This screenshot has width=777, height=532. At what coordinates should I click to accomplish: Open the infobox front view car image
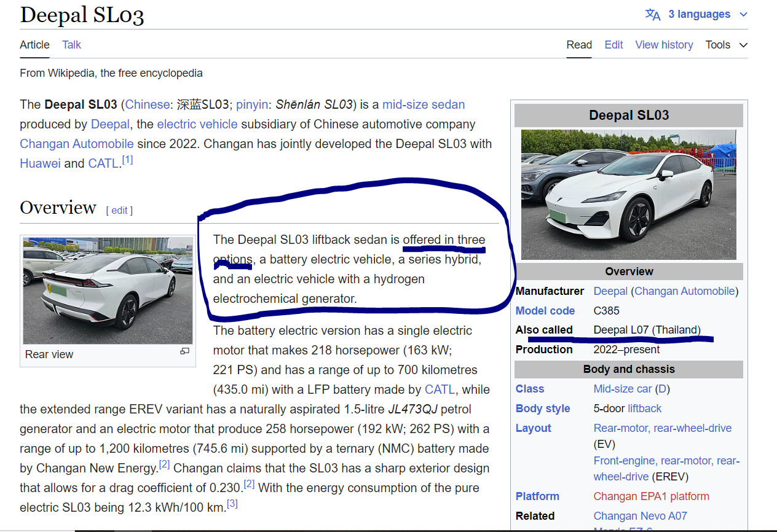click(x=628, y=194)
